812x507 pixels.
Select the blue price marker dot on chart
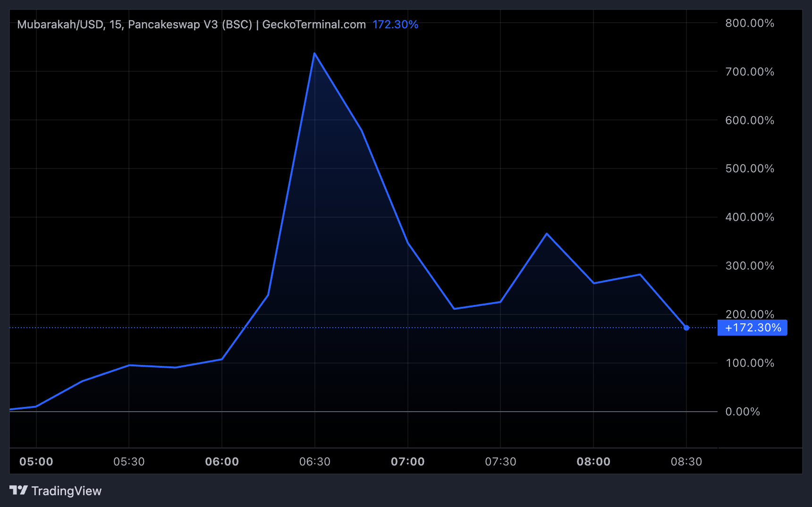pos(685,327)
